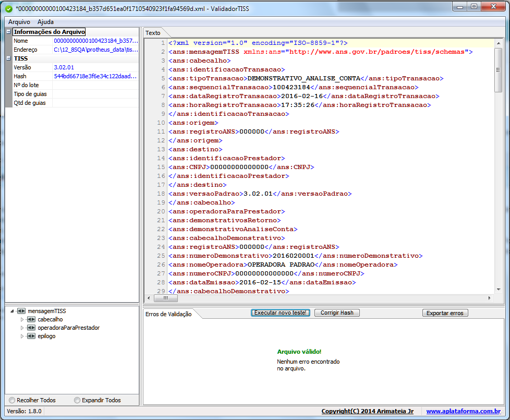Click the dataEmissao 2016-02-15 line

262,282
